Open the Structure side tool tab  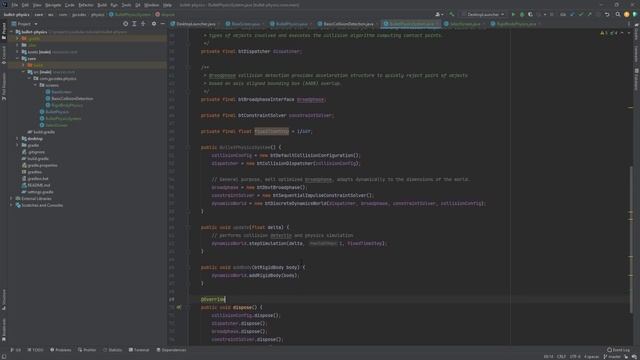click(x=4, y=299)
